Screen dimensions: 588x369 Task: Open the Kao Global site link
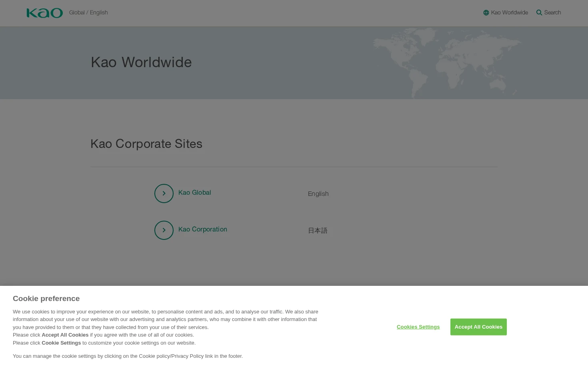click(194, 193)
